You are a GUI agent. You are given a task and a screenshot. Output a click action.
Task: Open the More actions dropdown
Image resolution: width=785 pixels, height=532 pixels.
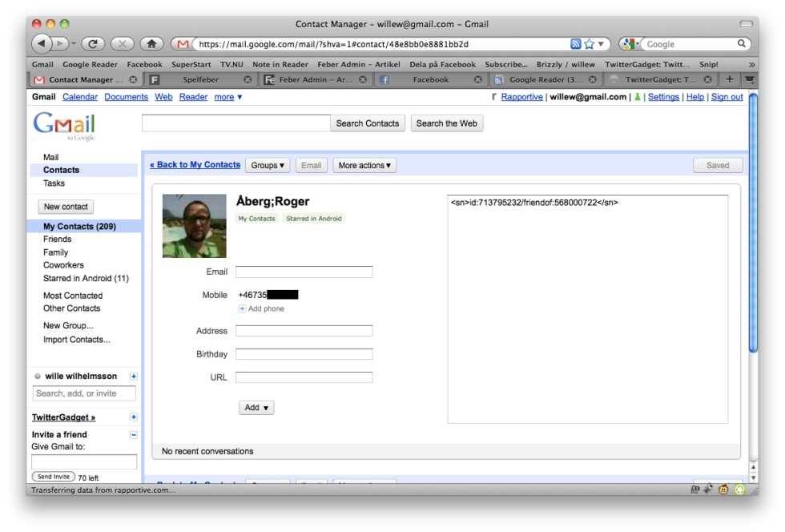364,166
